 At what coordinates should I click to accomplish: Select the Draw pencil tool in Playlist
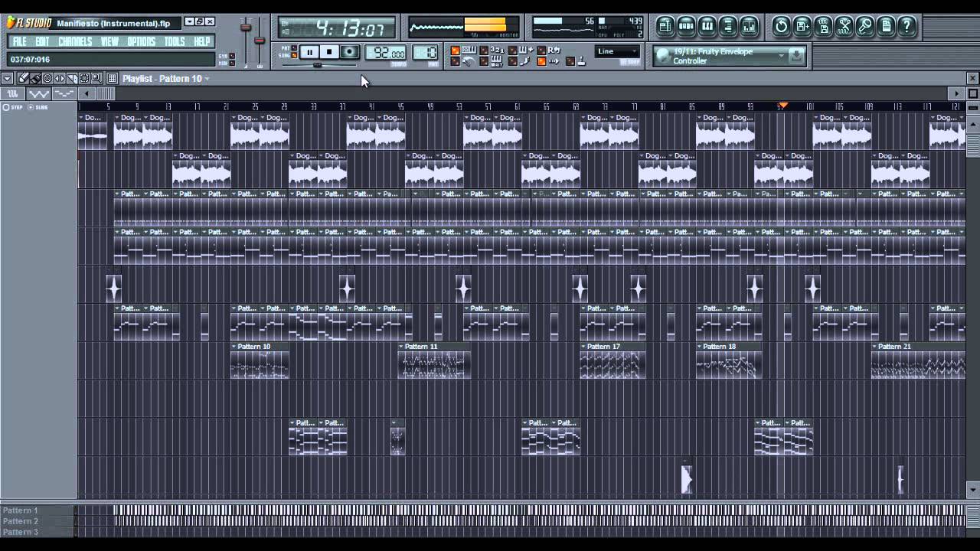23,78
